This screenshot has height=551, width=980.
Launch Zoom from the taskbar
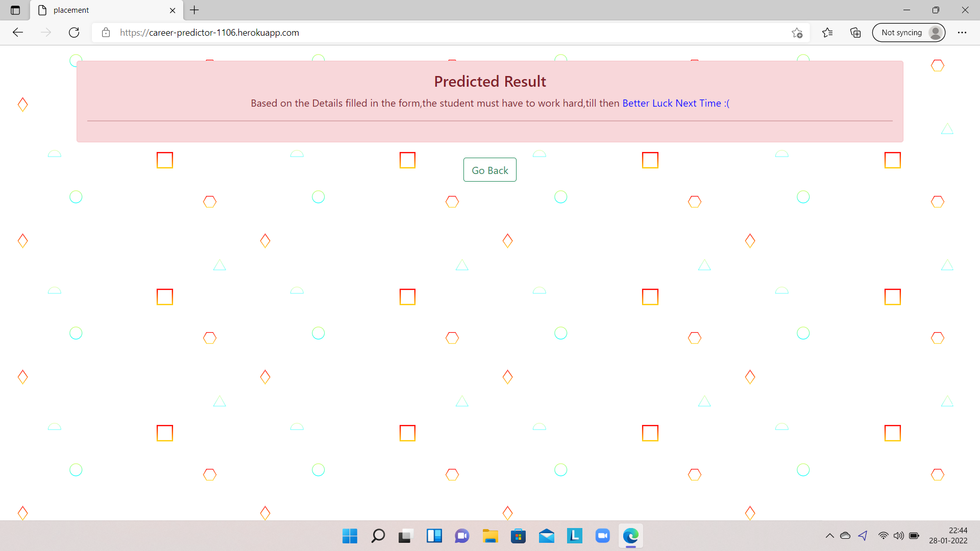pos(602,536)
